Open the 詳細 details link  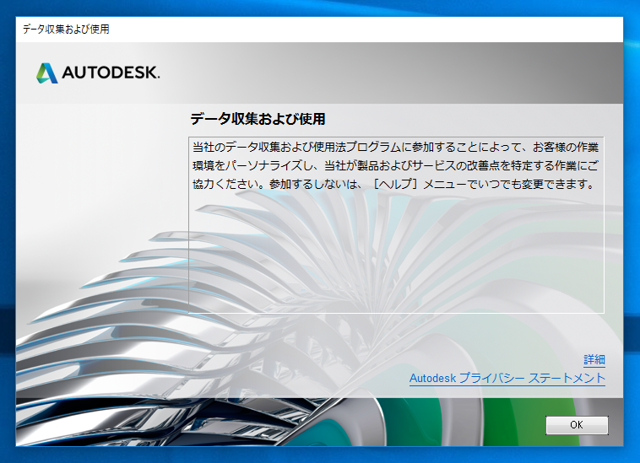click(594, 360)
